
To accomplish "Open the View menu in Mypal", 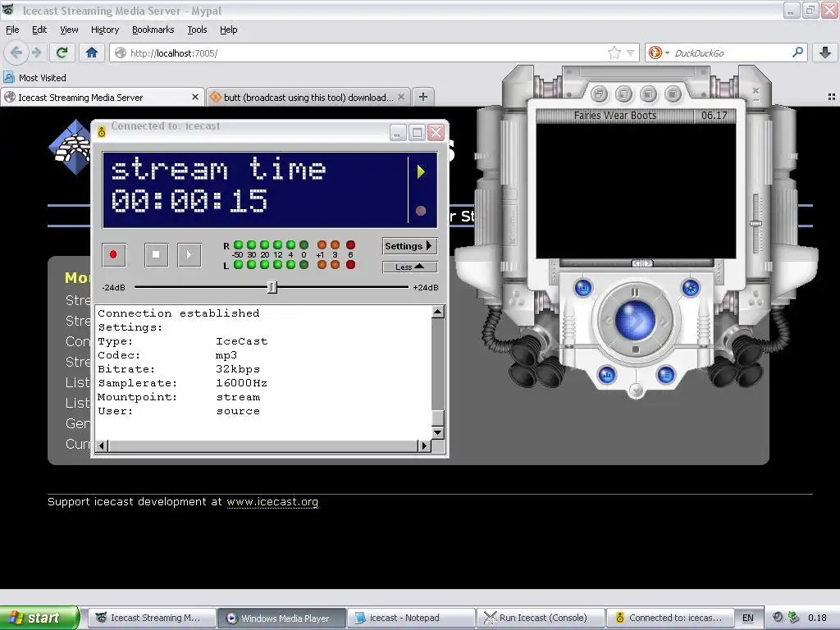I will (x=69, y=30).
